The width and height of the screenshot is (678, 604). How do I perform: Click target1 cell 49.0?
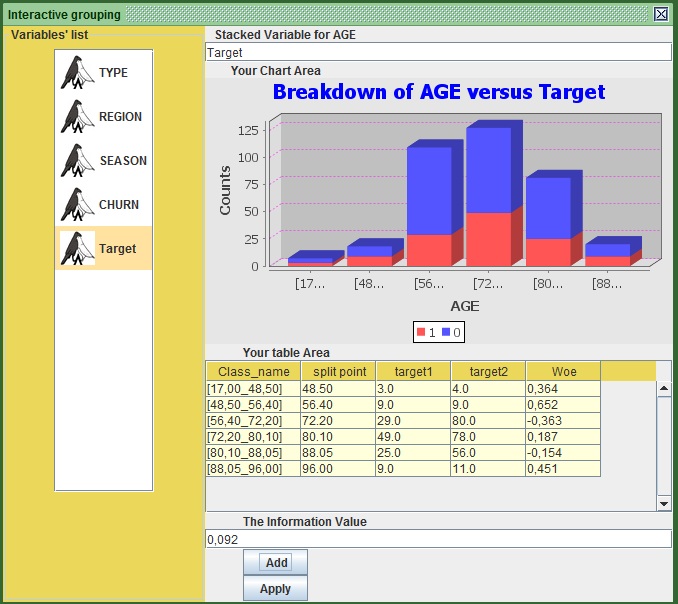pos(413,437)
